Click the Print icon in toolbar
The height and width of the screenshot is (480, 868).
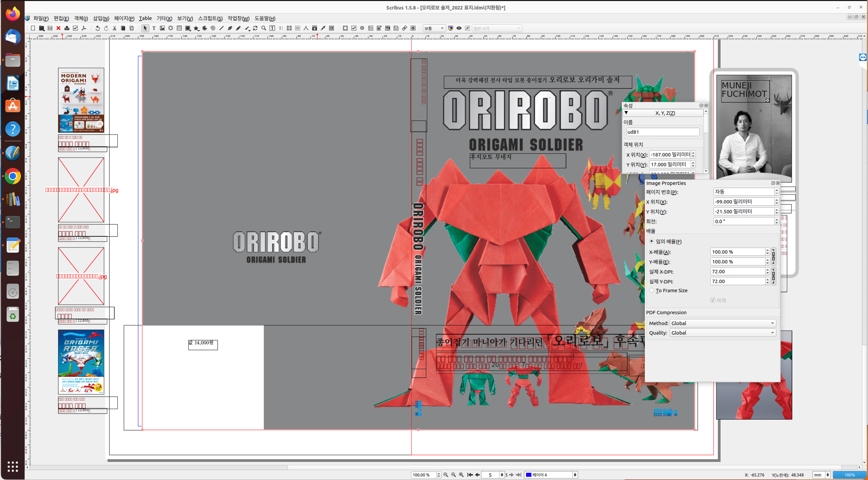67,28
